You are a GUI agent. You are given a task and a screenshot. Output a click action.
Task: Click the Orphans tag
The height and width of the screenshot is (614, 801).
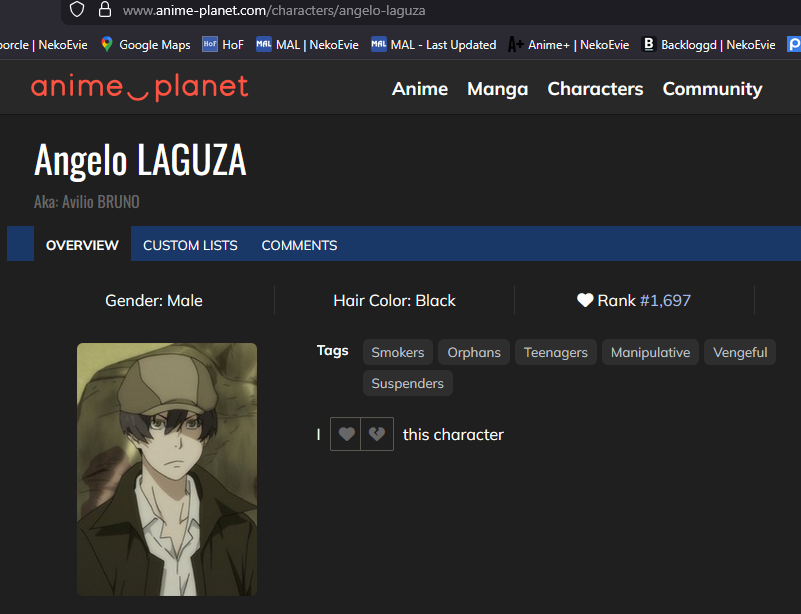coord(474,352)
